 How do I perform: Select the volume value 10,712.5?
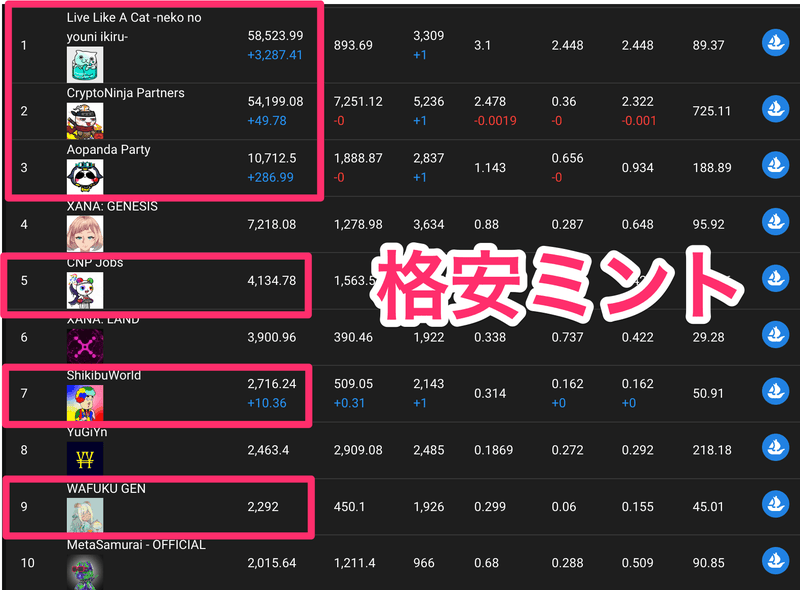pyautogui.click(x=272, y=158)
